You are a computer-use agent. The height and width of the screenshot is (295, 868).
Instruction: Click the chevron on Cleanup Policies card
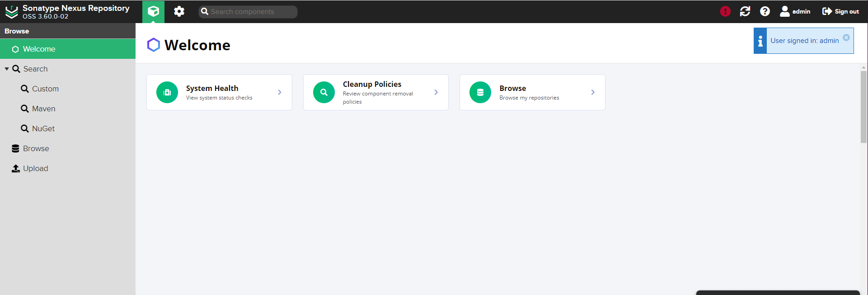[x=436, y=92]
